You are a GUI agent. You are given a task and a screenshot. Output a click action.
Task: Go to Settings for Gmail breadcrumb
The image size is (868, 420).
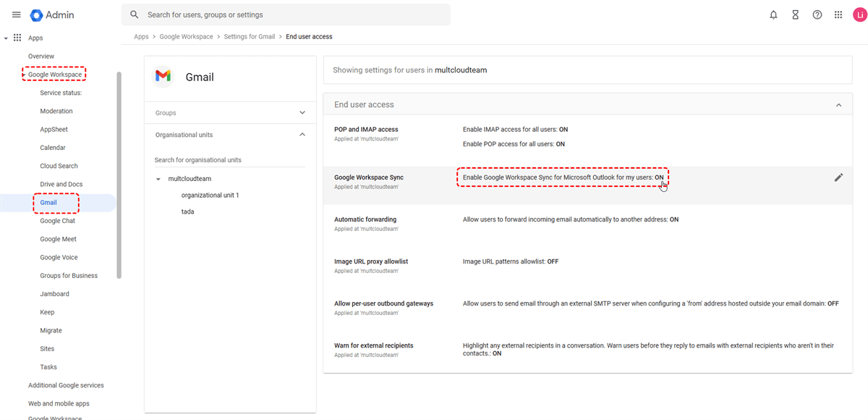(249, 37)
